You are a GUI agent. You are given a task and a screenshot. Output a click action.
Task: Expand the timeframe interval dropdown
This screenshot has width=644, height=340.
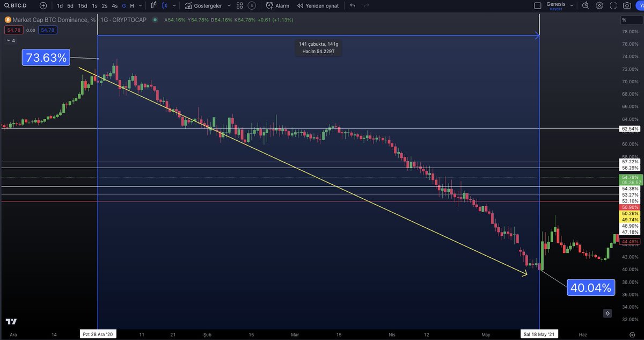pyautogui.click(x=141, y=5)
